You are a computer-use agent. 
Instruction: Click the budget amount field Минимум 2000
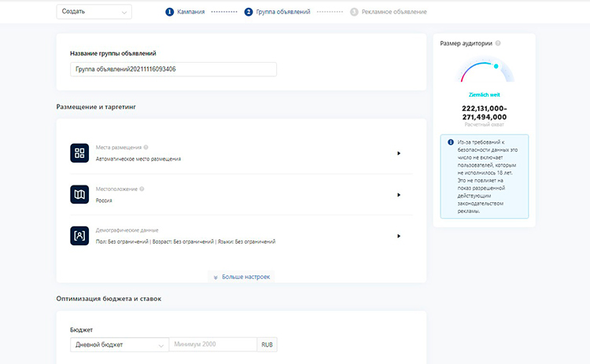point(212,344)
